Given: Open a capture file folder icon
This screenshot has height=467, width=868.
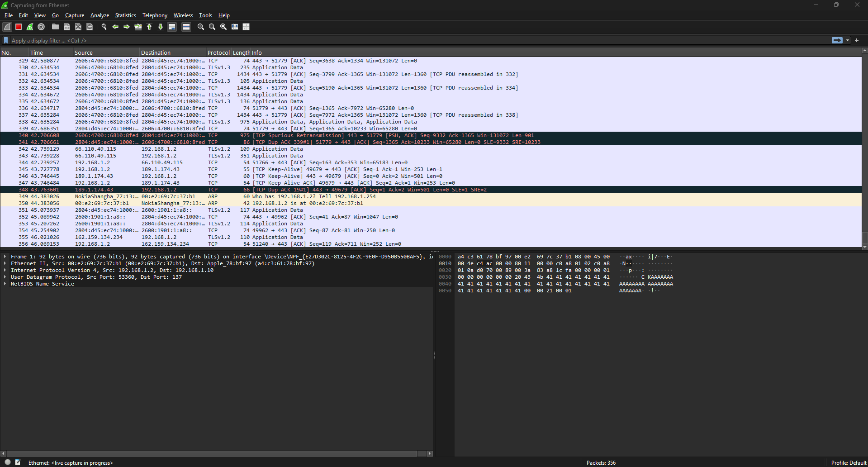Looking at the screenshot, I should [56, 27].
